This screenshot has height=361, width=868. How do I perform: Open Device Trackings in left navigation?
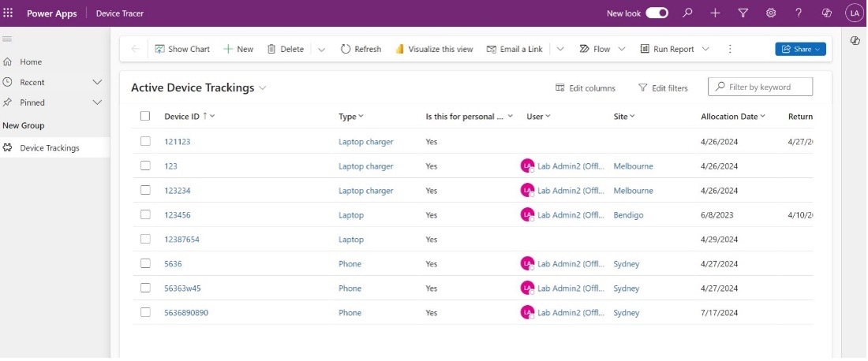(x=49, y=147)
